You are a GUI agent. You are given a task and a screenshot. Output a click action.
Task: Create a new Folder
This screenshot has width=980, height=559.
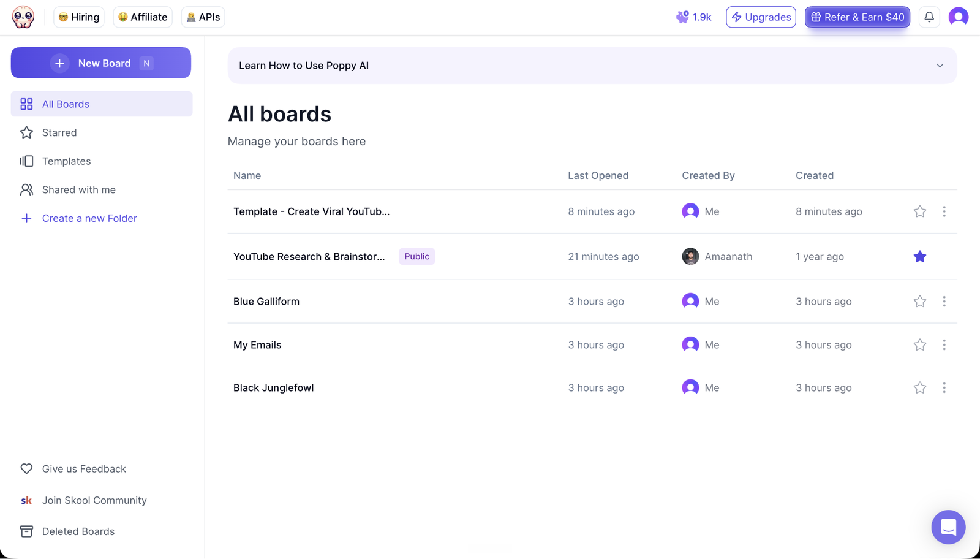click(78, 218)
